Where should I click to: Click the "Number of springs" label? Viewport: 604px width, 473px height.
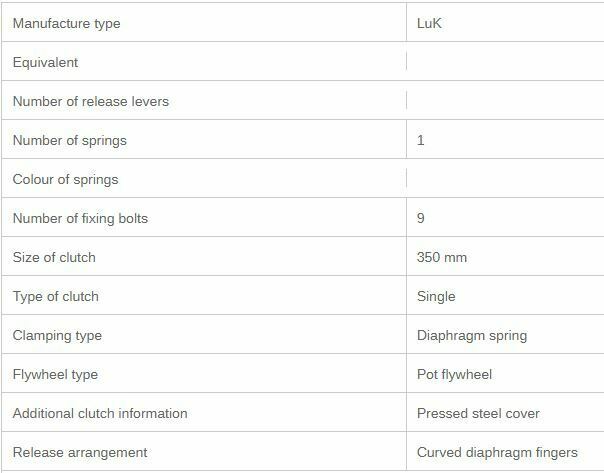pos(69,140)
